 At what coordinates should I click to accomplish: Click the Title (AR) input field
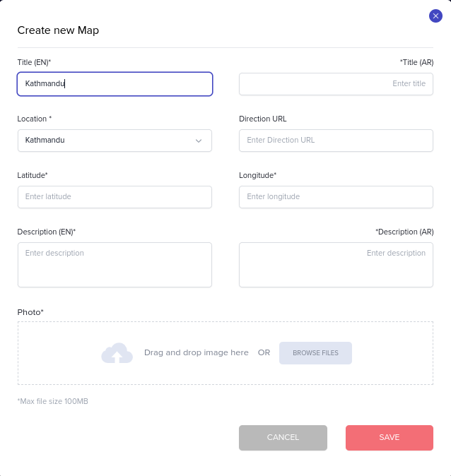tap(336, 84)
